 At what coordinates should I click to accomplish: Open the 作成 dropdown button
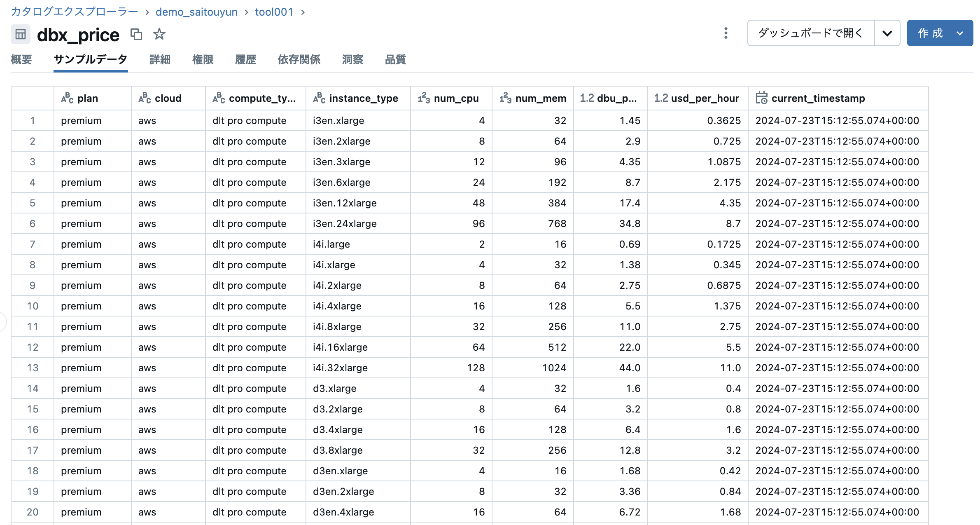click(x=940, y=33)
